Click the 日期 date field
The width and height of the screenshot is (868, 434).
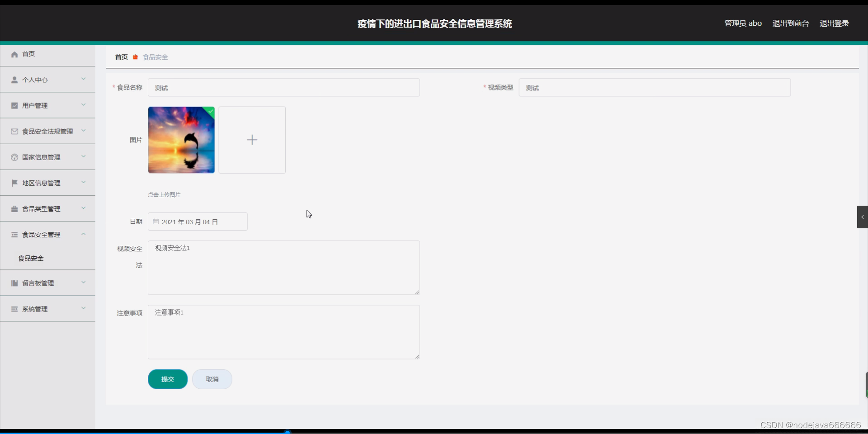point(198,222)
